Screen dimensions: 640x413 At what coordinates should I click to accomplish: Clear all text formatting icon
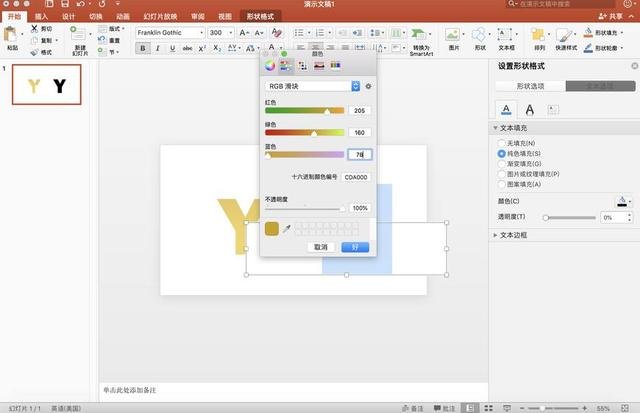pyautogui.click(x=276, y=33)
